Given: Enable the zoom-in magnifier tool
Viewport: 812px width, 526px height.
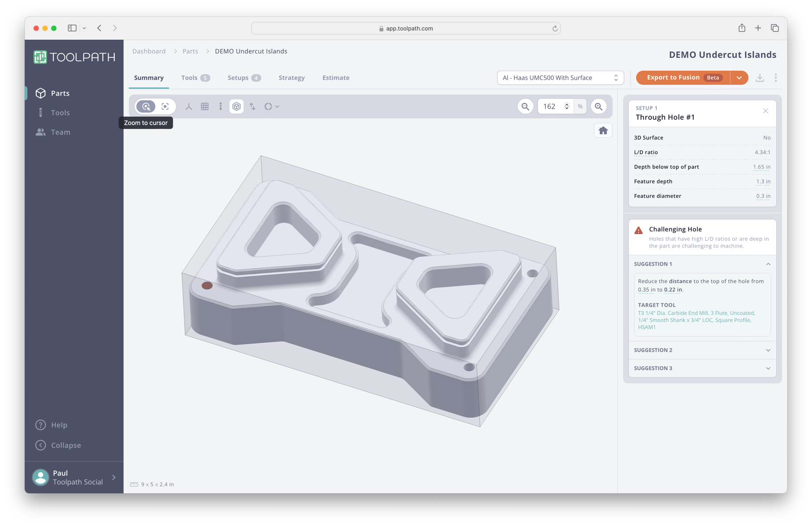Looking at the screenshot, I should pos(598,106).
